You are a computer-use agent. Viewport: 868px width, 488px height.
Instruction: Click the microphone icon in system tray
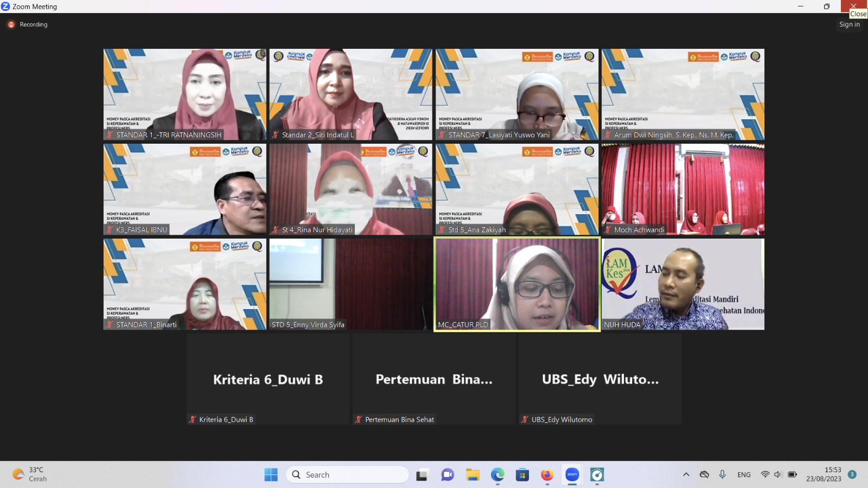[x=722, y=474]
